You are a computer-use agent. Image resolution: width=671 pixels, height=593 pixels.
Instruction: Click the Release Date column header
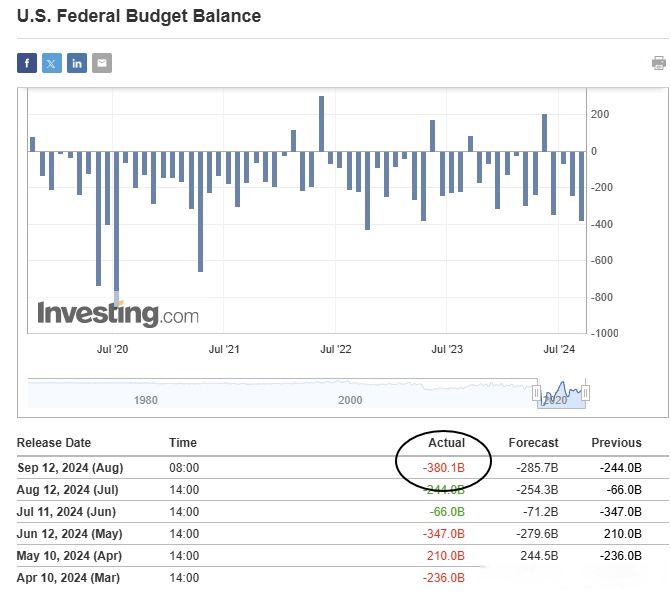coord(54,443)
